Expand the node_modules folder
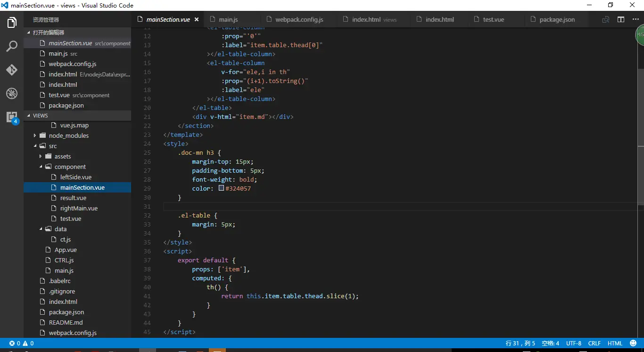Screen dimensions: 644x352 [77, 135]
